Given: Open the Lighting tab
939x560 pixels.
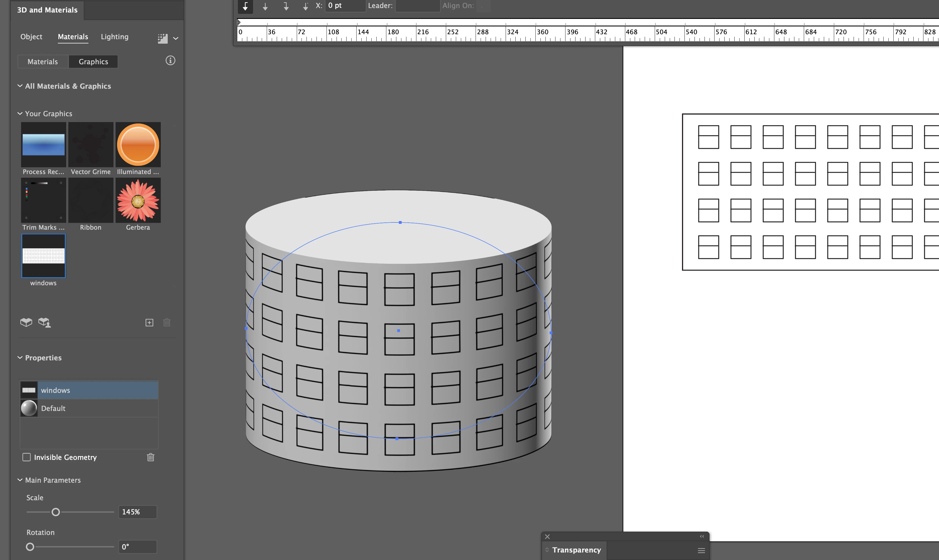Looking at the screenshot, I should (114, 37).
